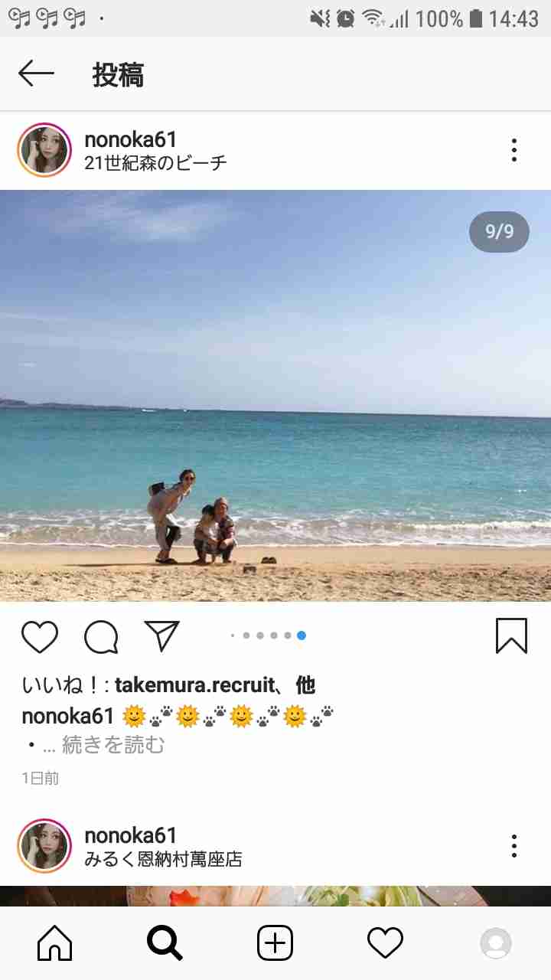Open the nonoka61 avatar on the second post
This screenshot has width=551, height=980.
coord(44,846)
